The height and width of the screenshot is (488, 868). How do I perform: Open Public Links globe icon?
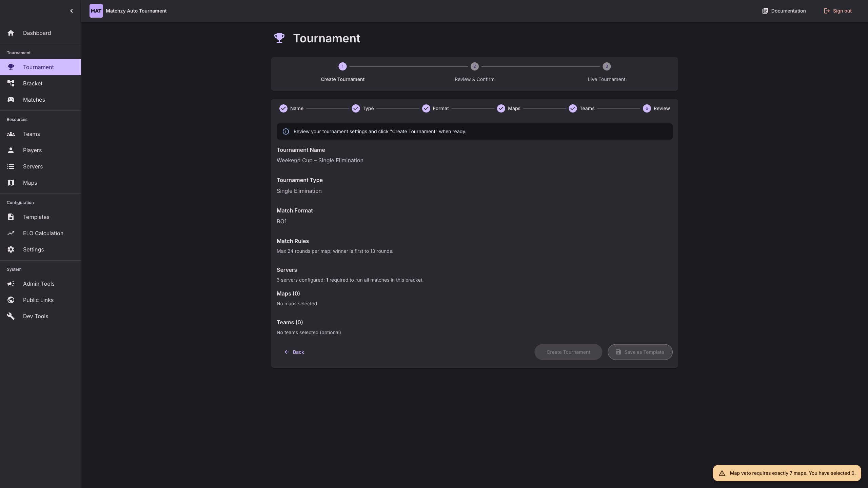(11, 300)
